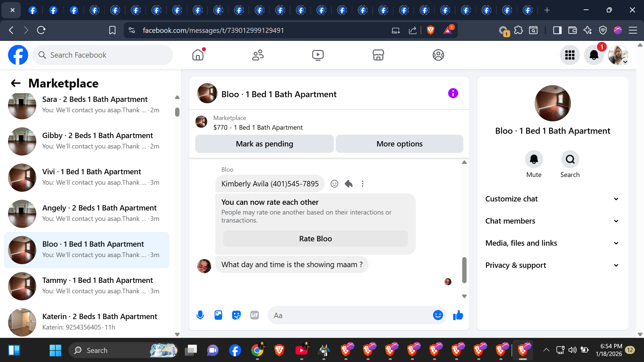Open the Facebook Marketplace tab

pyautogui.click(x=378, y=55)
